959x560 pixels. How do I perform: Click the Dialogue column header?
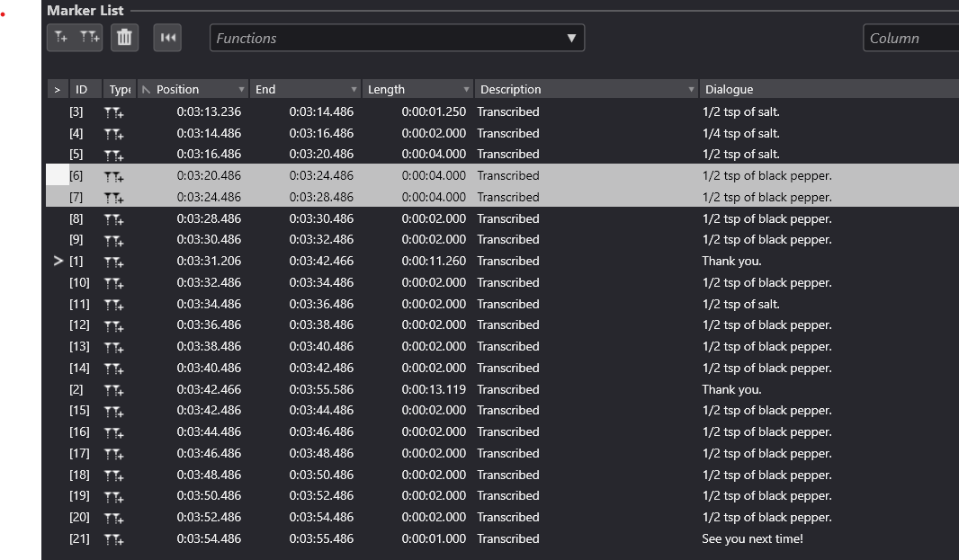pos(730,90)
